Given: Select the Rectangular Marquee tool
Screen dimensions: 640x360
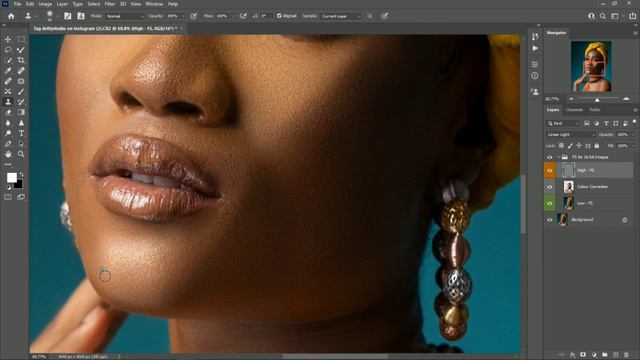Looking at the screenshot, I should (21, 39).
